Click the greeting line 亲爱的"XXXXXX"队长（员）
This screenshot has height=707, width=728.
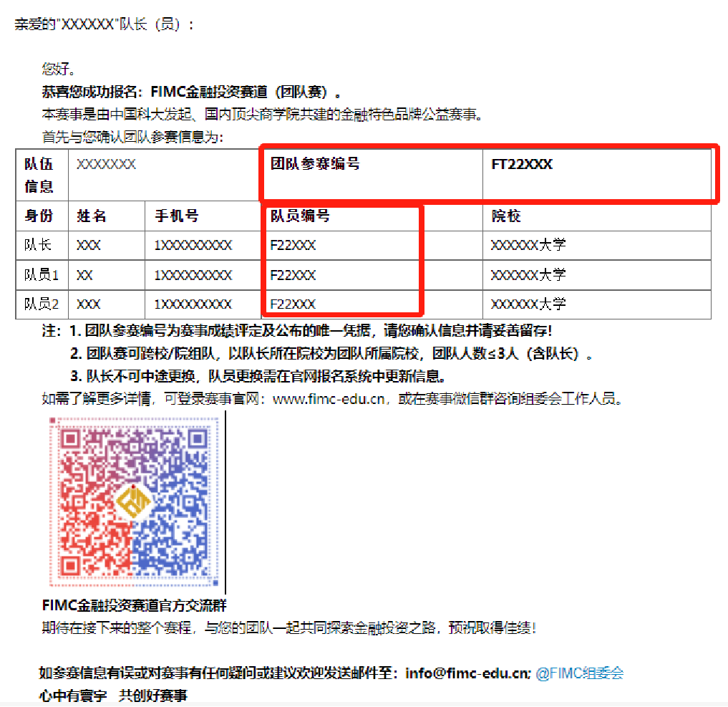[x=105, y=24]
